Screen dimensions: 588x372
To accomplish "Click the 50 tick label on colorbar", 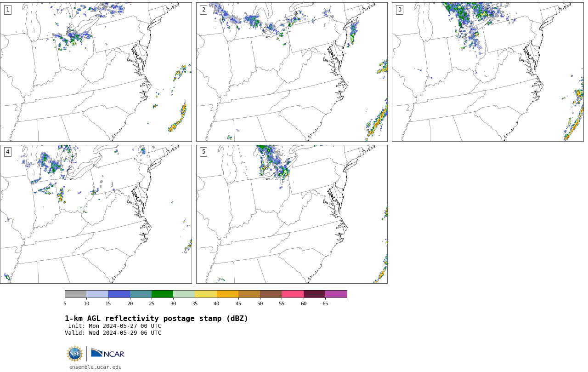I will pyautogui.click(x=260, y=303).
